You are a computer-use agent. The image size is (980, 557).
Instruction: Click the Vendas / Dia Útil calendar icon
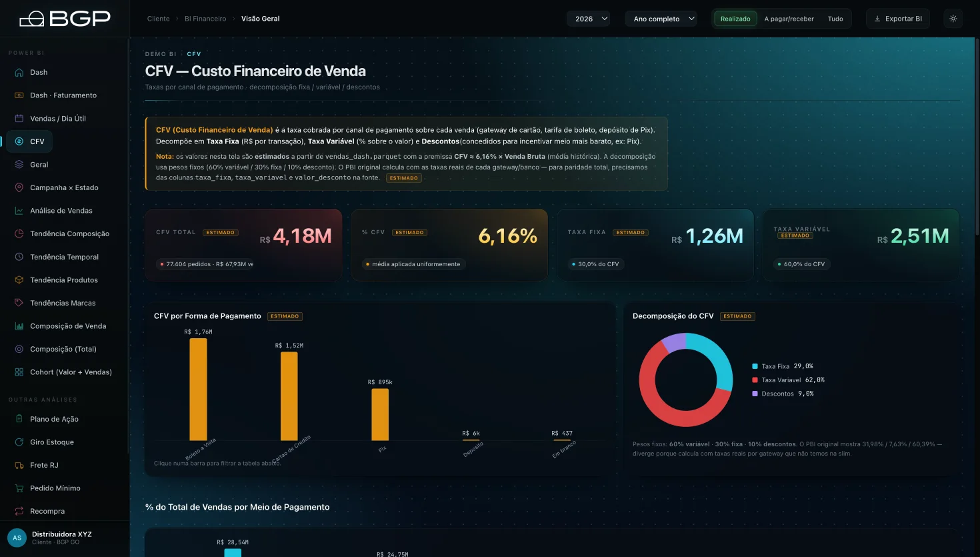click(19, 118)
